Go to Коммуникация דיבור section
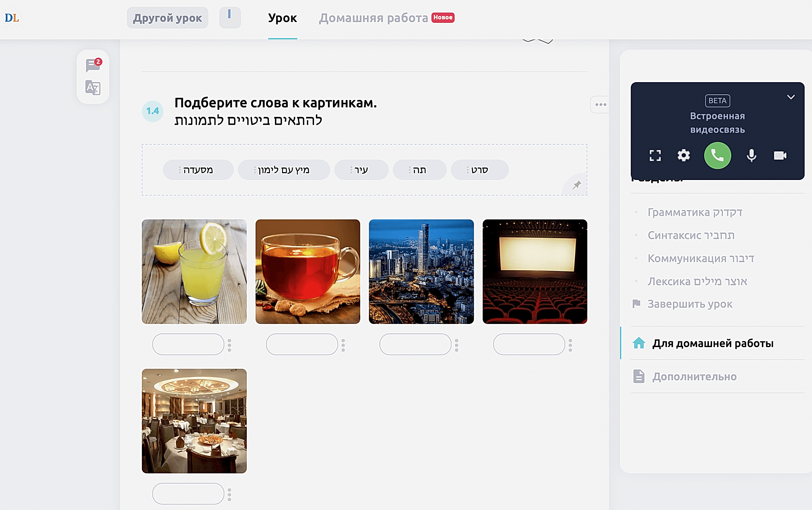 pyautogui.click(x=701, y=258)
